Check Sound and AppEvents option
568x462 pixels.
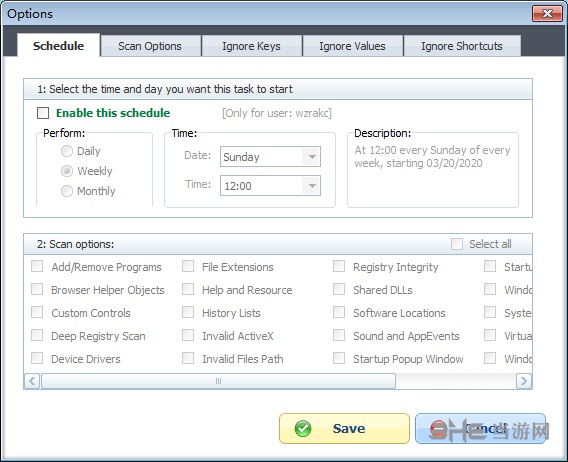(x=339, y=335)
